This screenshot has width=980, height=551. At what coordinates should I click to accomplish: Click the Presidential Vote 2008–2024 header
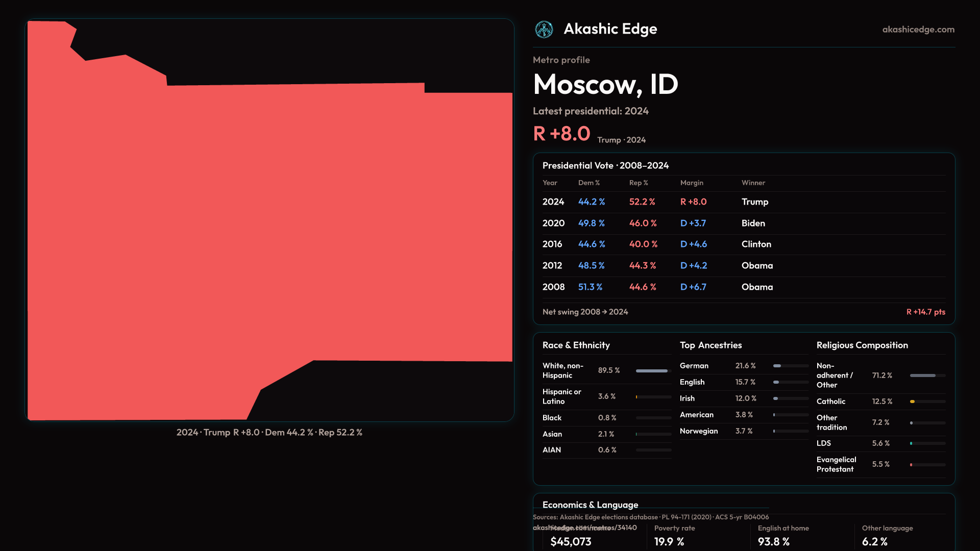605,165
